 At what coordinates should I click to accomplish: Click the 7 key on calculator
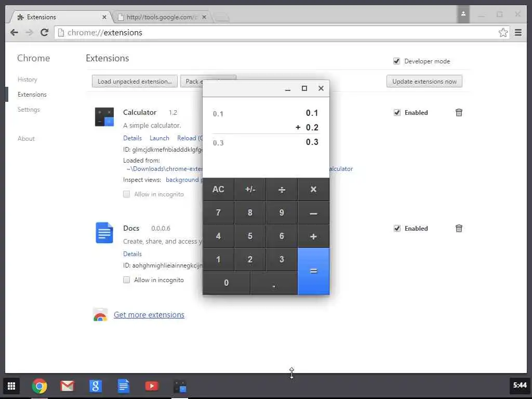point(218,212)
